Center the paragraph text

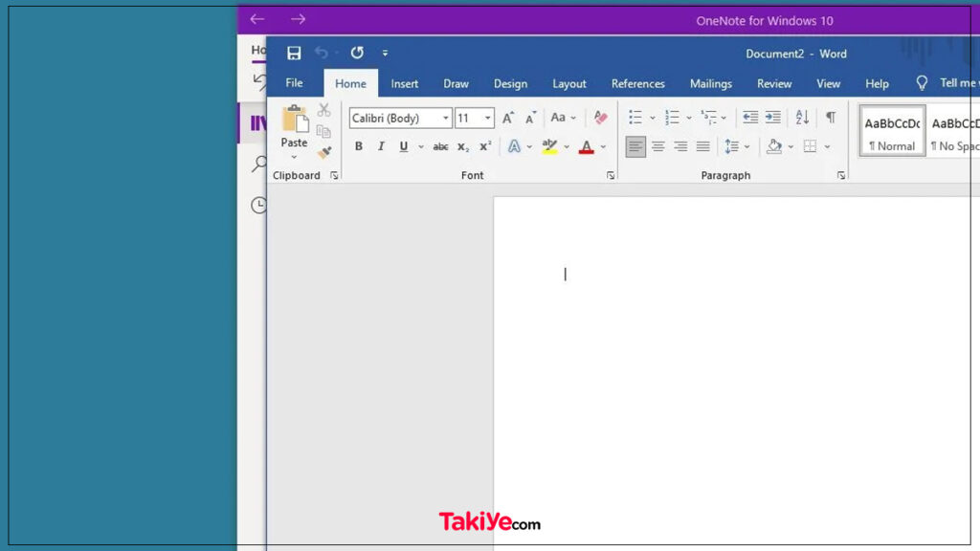(x=658, y=146)
